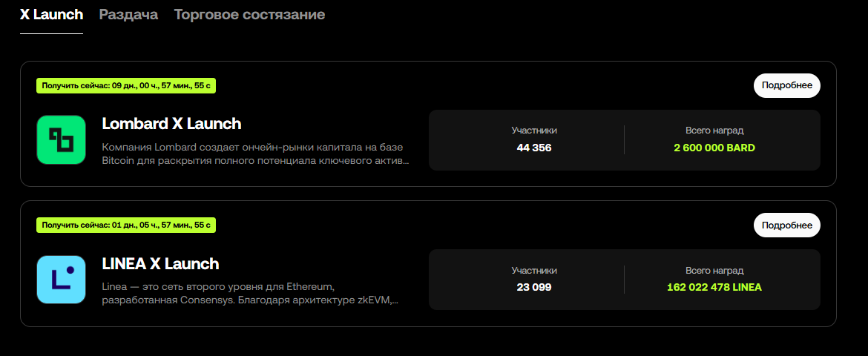Click Всего наград label in LINEA card
This screenshot has width=868, height=356.
(x=714, y=271)
